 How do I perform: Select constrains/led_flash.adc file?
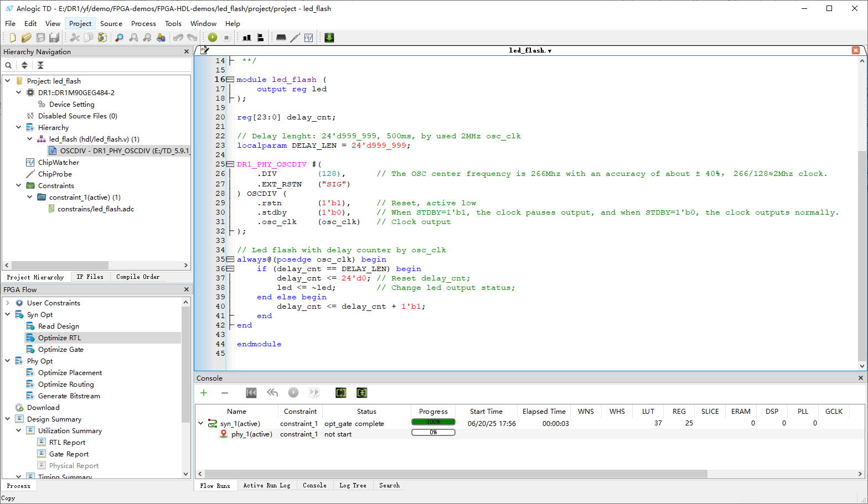click(95, 209)
